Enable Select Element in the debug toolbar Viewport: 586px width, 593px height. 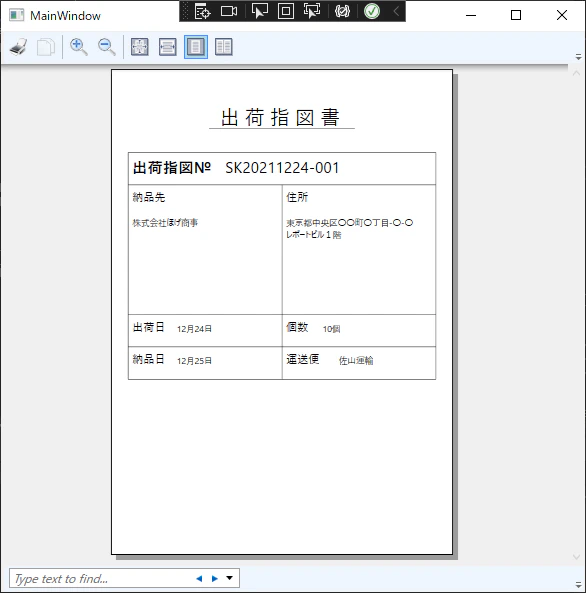260,11
